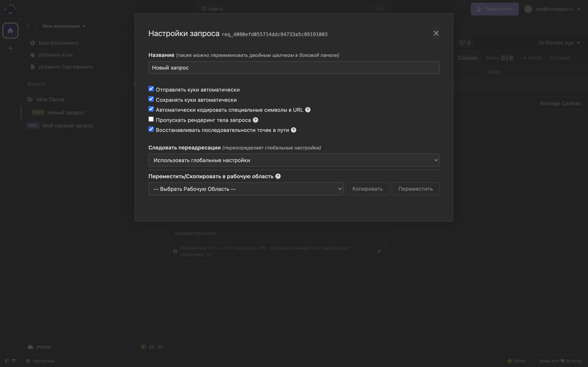Click the Insomnia logo in top-left corner
This screenshot has height=367, width=588.
tap(10, 9)
